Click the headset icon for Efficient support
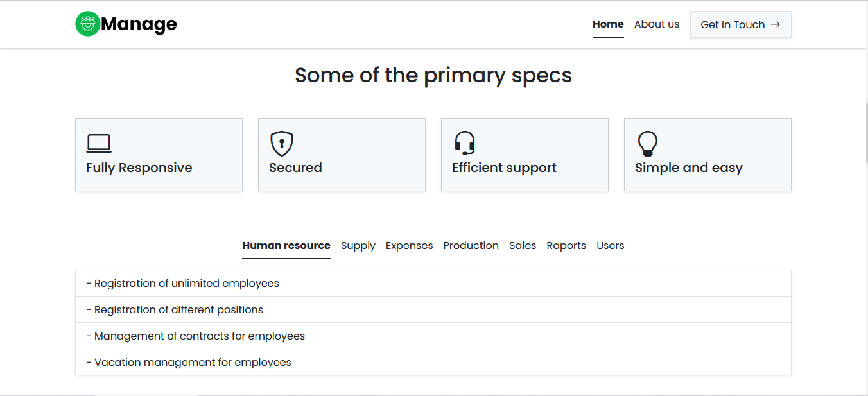The image size is (868, 396). click(465, 143)
